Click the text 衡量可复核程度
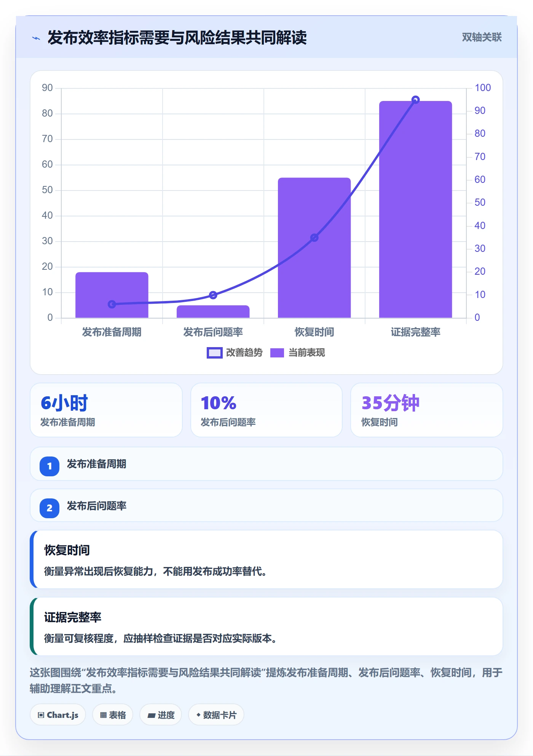Viewport: 533px width, 756px height. [79, 639]
